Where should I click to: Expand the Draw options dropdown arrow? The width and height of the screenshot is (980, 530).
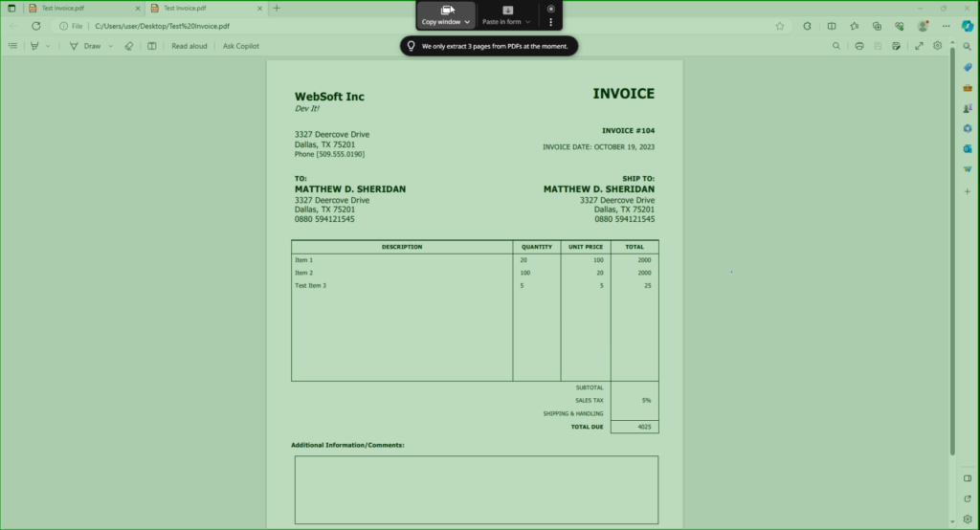point(111,46)
